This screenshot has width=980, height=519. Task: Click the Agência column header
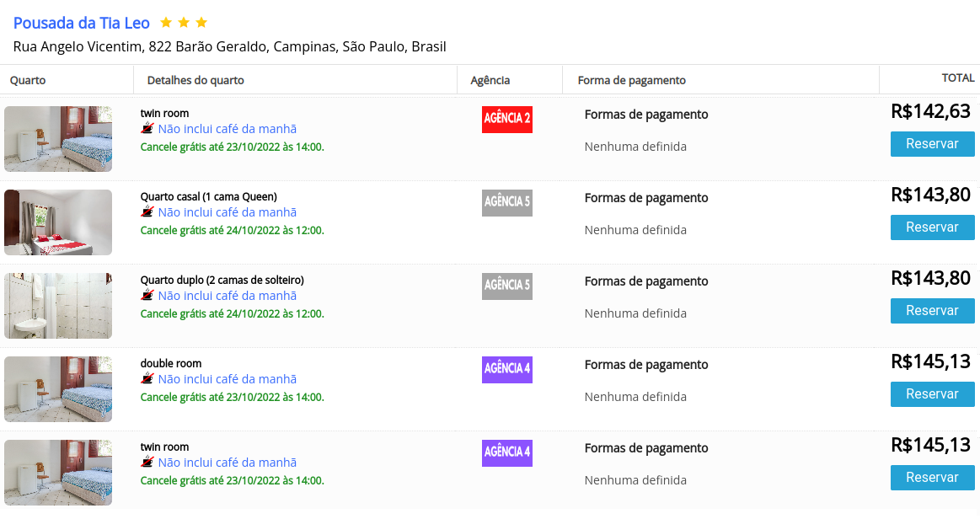tap(490, 80)
